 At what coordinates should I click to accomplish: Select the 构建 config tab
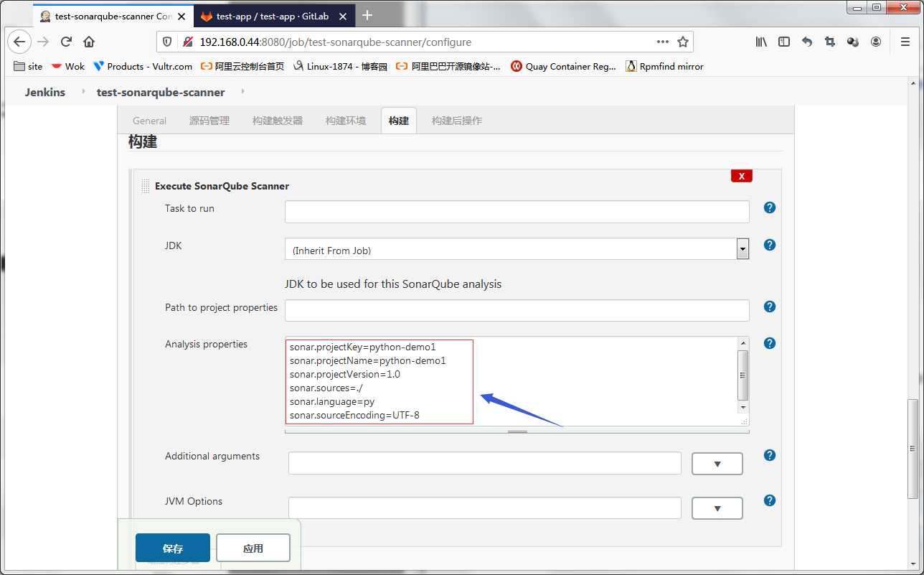click(399, 121)
